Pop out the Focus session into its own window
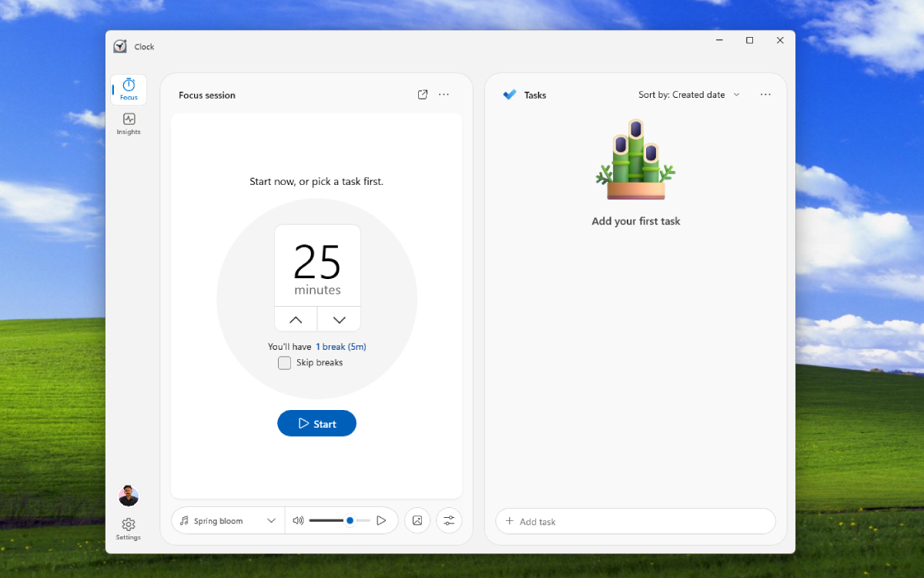 [422, 94]
